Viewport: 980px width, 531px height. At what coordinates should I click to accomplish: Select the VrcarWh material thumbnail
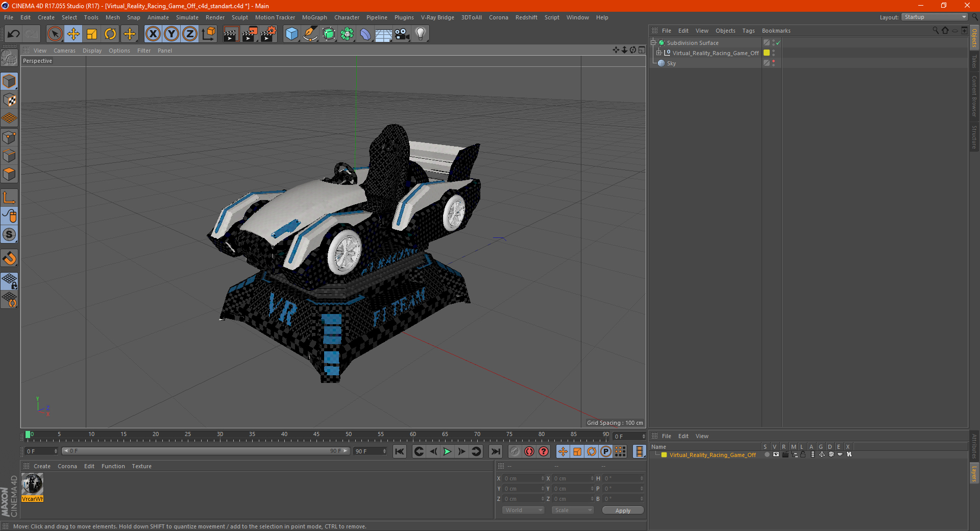(32, 488)
